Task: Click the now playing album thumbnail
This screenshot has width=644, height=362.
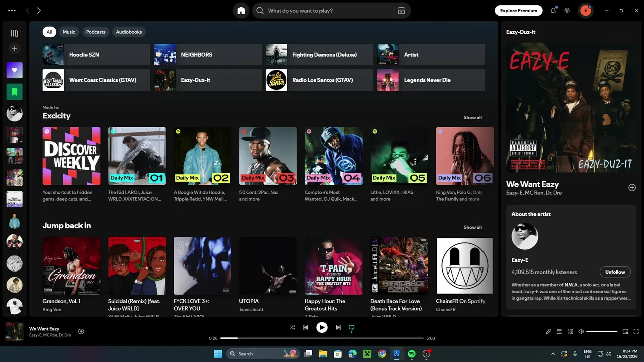Action: tap(14, 332)
